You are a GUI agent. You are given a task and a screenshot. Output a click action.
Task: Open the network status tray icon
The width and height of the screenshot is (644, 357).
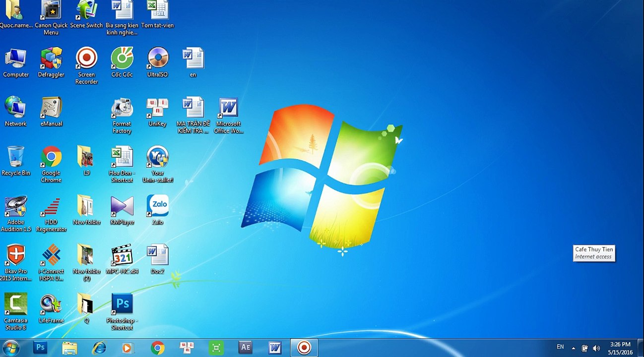[x=585, y=348]
